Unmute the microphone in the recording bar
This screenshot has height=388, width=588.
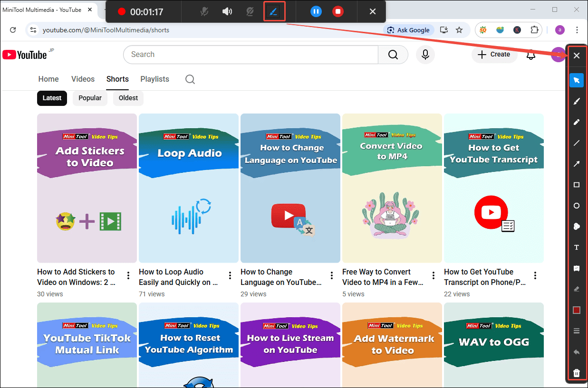(204, 11)
